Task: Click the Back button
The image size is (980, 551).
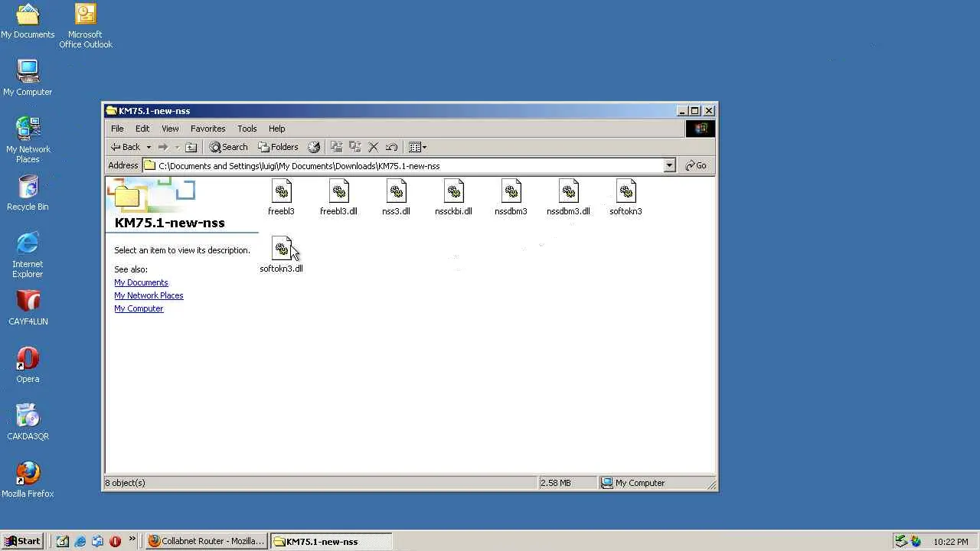Action: (126, 147)
